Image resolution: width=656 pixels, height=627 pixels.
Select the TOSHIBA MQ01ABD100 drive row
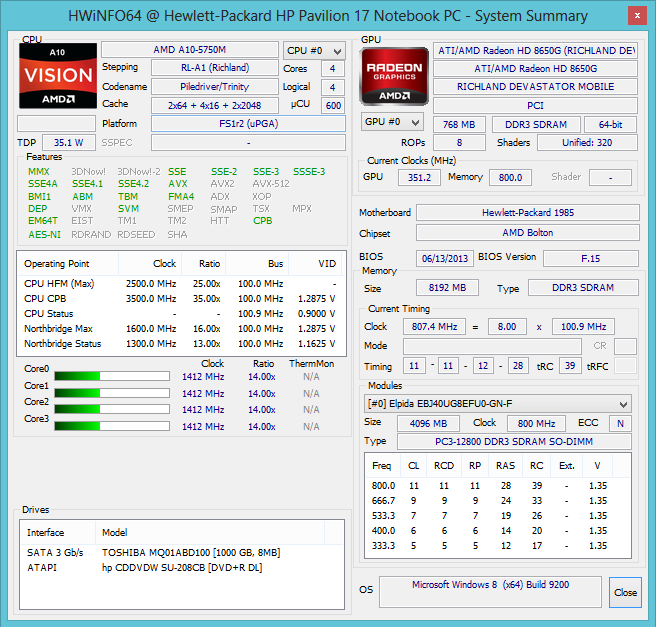[182, 553]
